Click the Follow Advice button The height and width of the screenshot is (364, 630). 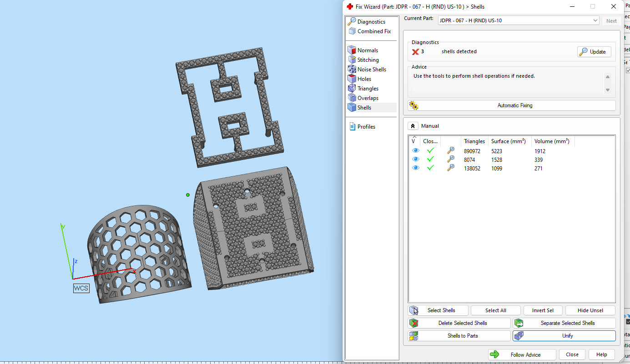(x=522, y=354)
